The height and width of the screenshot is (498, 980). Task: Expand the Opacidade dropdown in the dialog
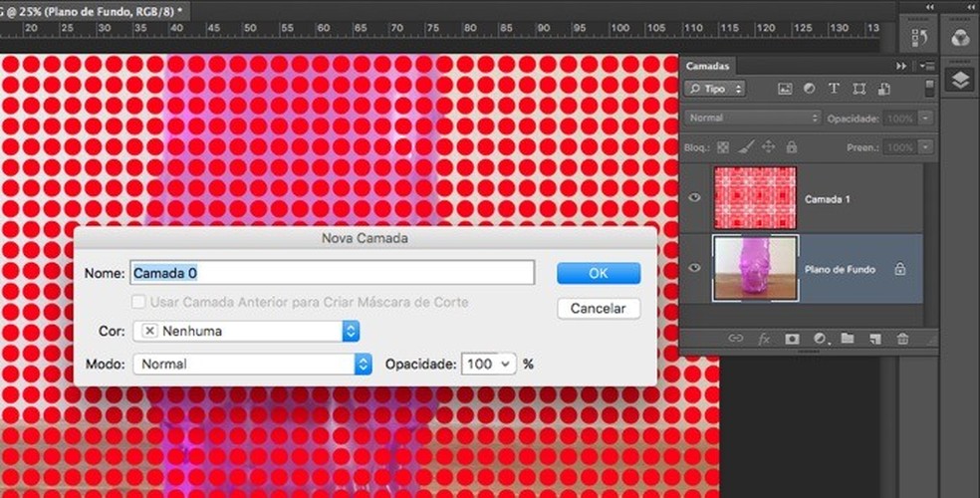[x=506, y=365]
